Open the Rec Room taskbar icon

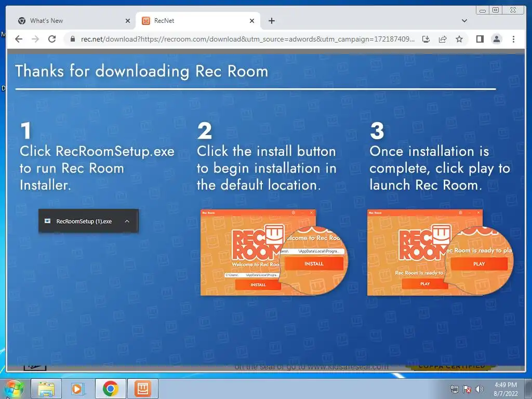coord(143,389)
